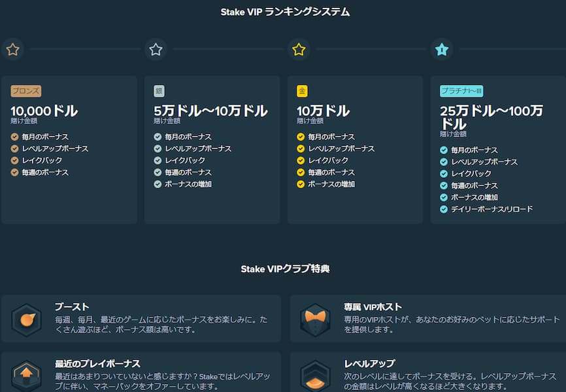Click the 専属 VIPホスト bow tie icon
Viewport: 566px width, 392px height.
pos(316,320)
